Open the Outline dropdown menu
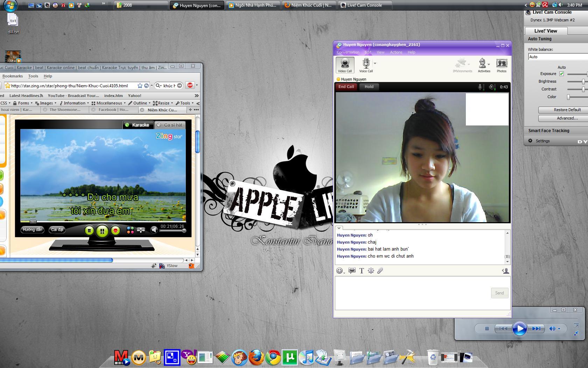Image resolution: width=588 pixels, height=368 pixels. click(x=139, y=103)
